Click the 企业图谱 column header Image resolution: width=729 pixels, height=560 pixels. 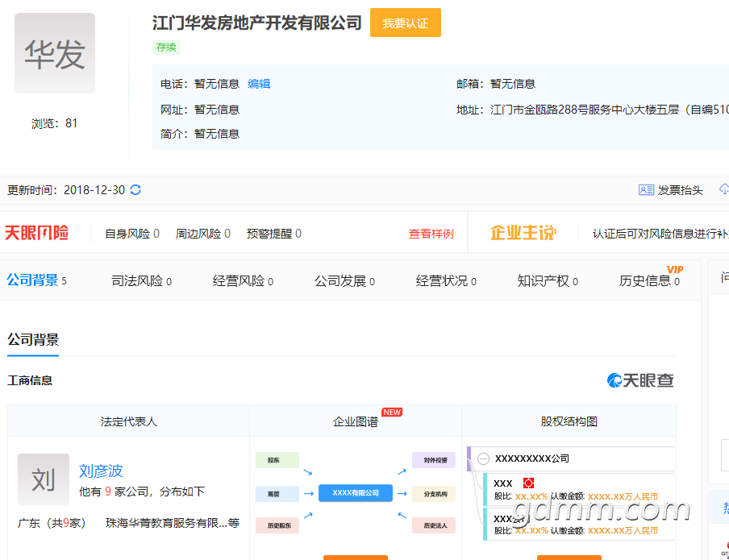point(356,421)
